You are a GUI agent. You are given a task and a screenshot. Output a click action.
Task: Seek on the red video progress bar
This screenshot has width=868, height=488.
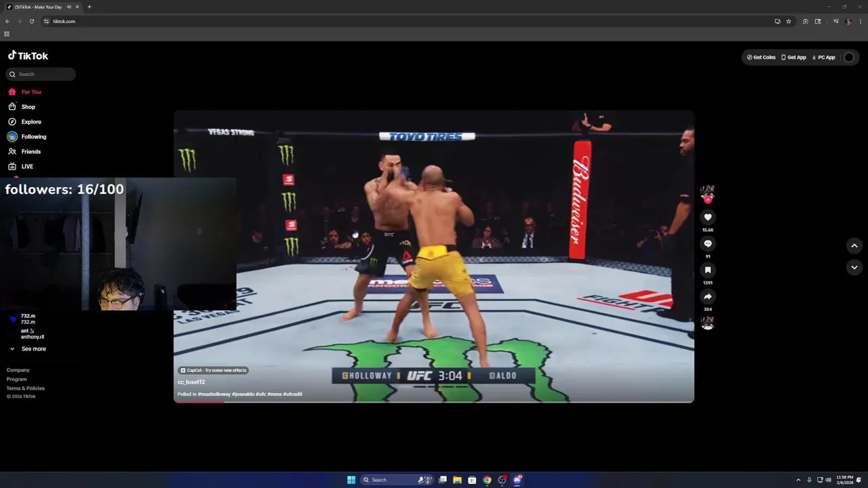pyautogui.click(x=434, y=402)
